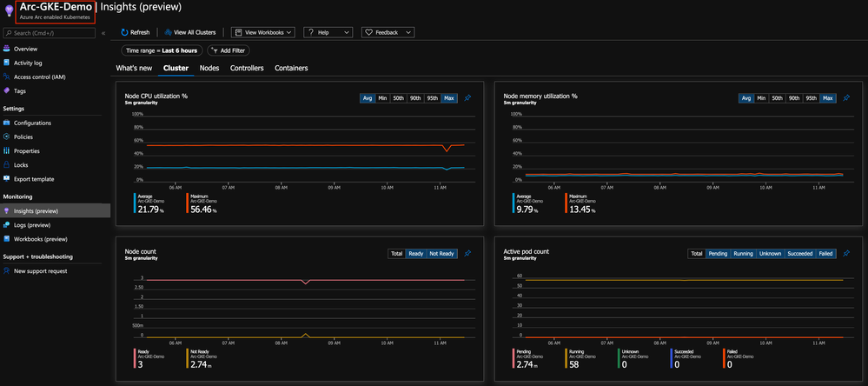Click the Policies icon
Viewport: 868px width, 386px height.
click(7, 136)
